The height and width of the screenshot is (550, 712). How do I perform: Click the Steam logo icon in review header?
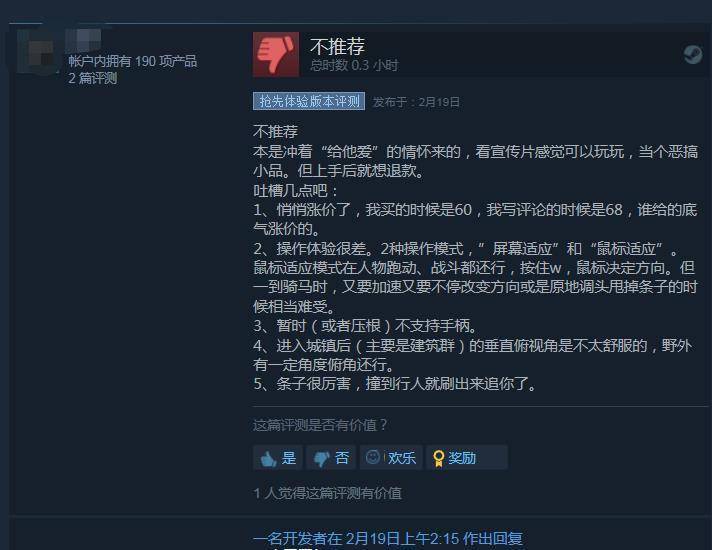(693, 55)
